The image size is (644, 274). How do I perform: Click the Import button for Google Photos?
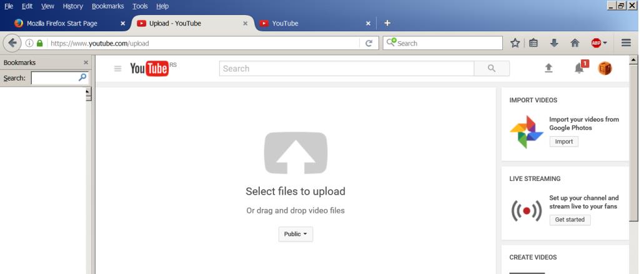coord(563,142)
